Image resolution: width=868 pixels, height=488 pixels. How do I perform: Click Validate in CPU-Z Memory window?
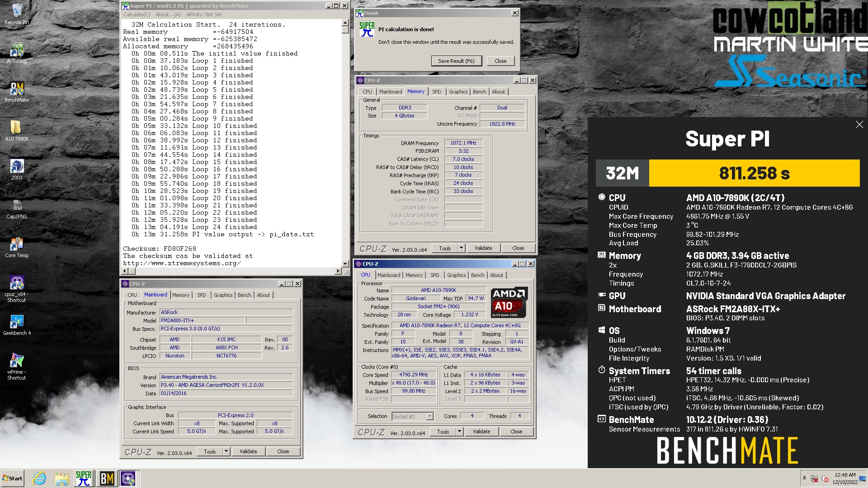coord(483,248)
